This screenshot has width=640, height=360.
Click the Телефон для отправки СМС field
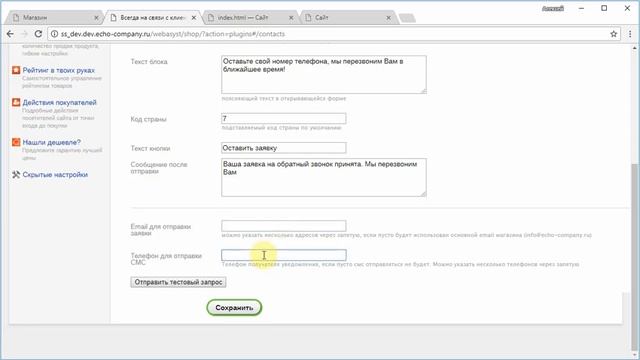pos(284,255)
